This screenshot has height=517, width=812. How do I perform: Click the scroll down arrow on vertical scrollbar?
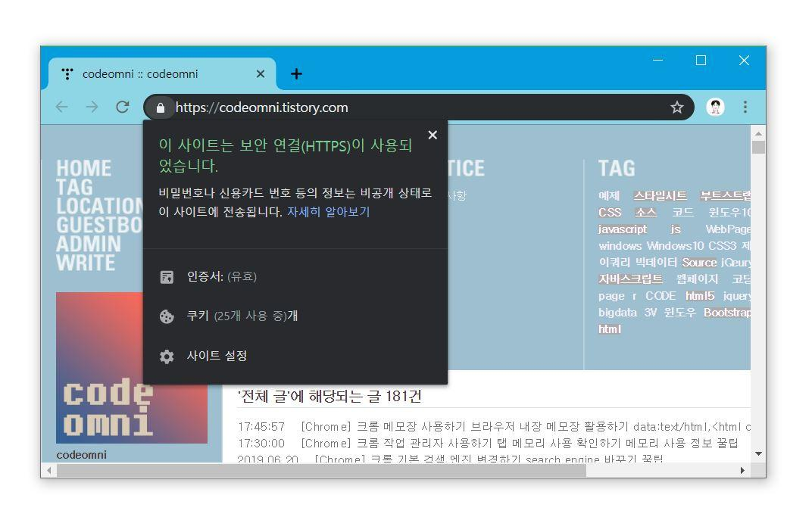(758, 454)
